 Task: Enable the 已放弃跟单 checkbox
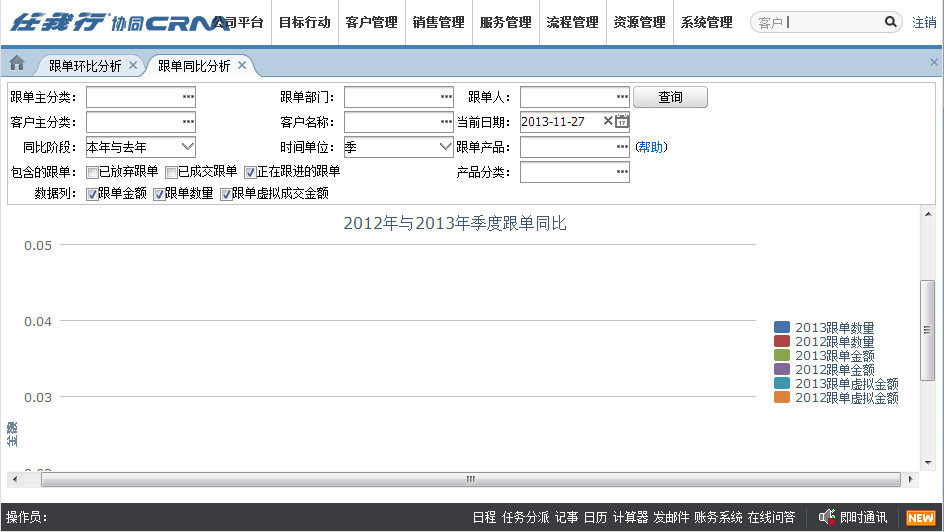(x=92, y=172)
